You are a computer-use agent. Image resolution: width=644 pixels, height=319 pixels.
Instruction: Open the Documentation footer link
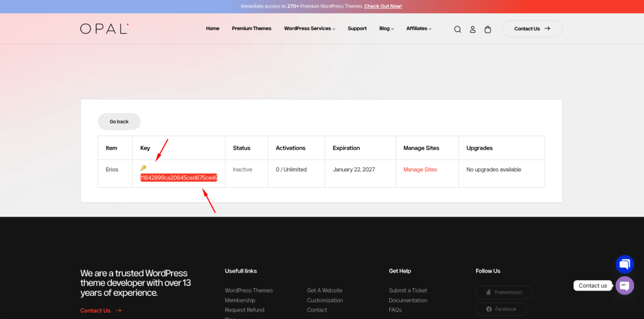click(x=408, y=300)
